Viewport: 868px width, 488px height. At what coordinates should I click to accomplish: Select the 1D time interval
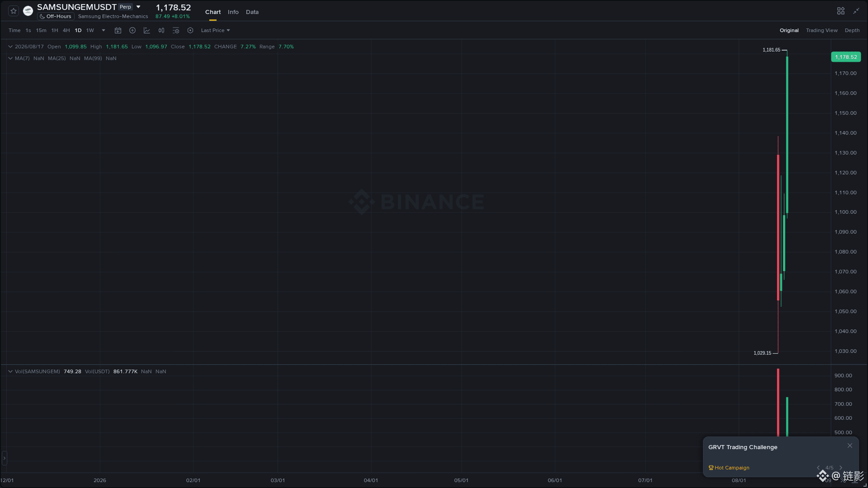point(78,30)
